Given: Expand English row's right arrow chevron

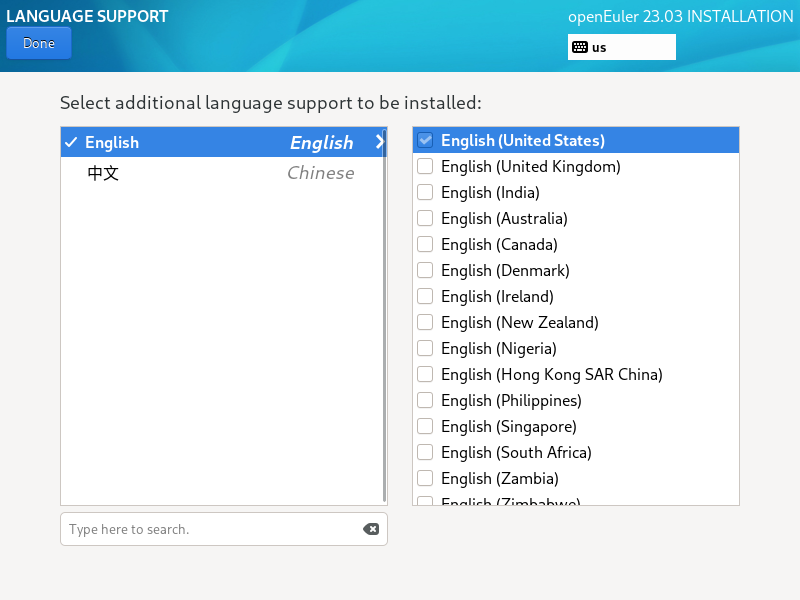Looking at the screenshot, I should coord(379,142).
